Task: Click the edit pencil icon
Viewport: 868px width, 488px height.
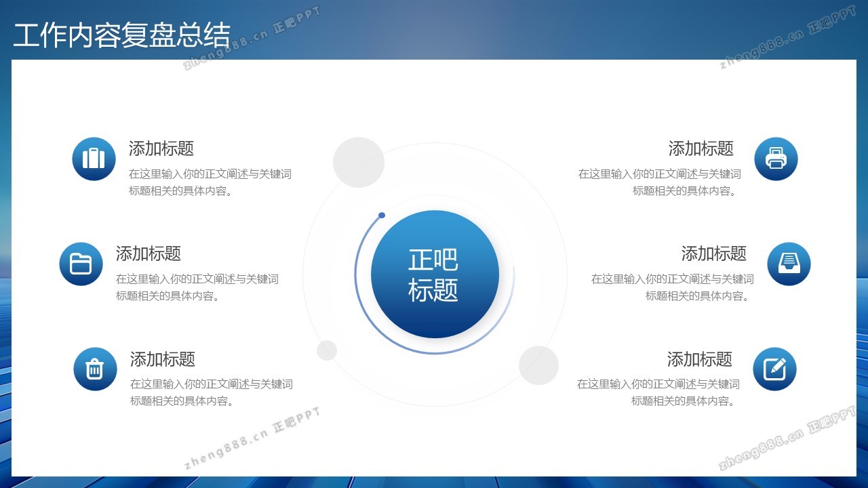Action: click(774, 369)
